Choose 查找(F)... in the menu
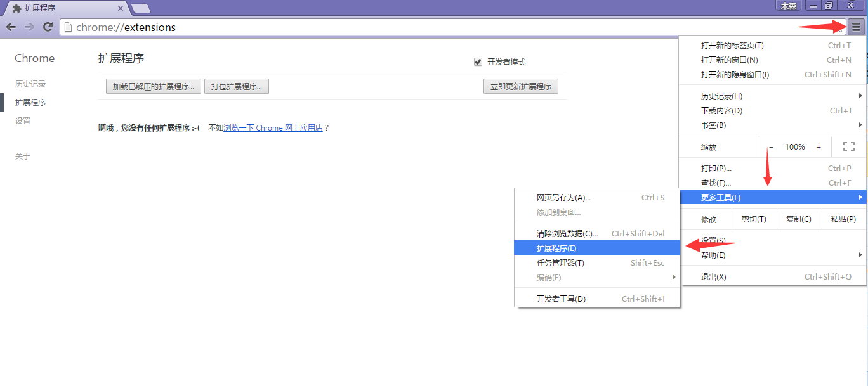 [772, 183]
